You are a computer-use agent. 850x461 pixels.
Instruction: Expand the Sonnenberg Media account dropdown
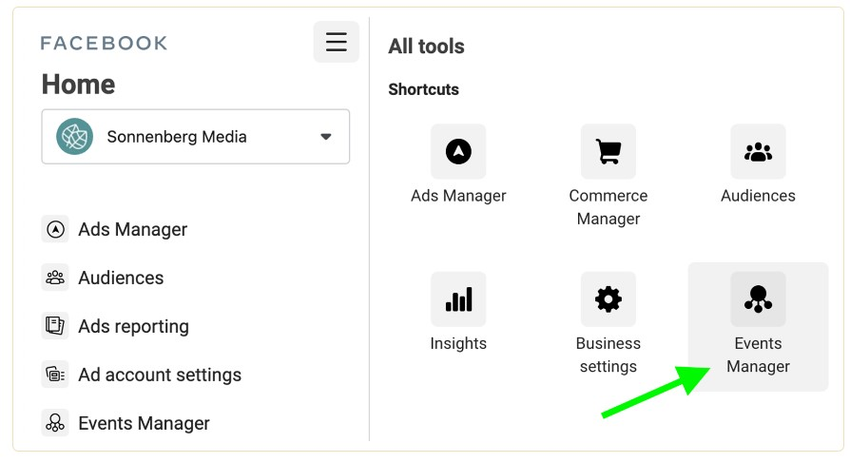click(x=195, y=137)
